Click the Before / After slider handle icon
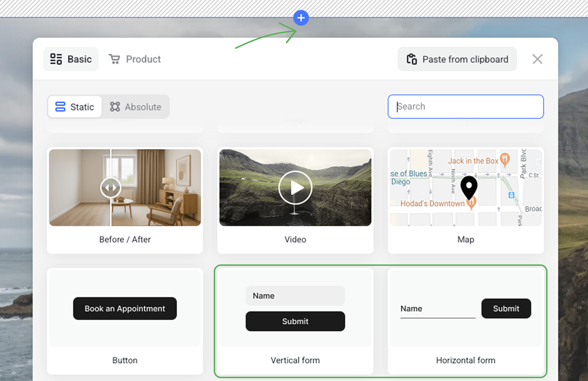588x381 pixels. (x=110, y=188)
